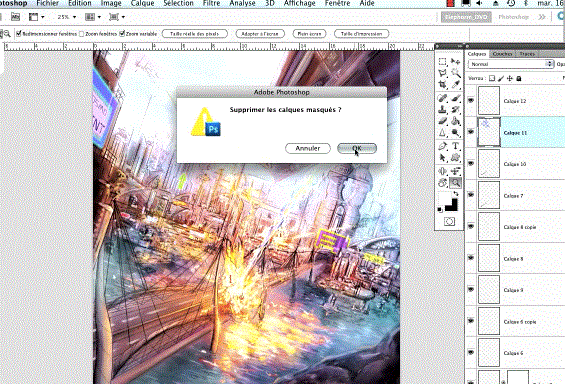This screenshot has width=565, height=384.
Task: Open Fichier menu
Action: click(x=48, y=3)
